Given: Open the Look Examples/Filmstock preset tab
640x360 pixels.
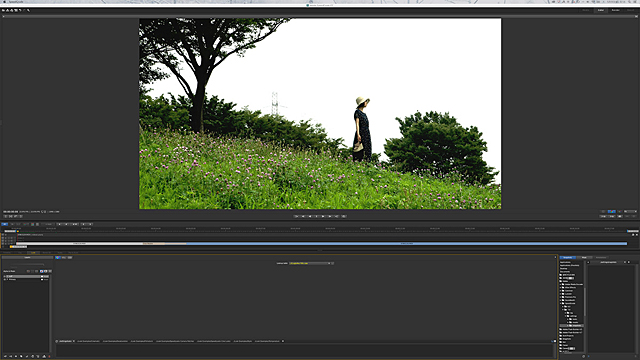Looking at the screenshot, I should tap(142, 341).
